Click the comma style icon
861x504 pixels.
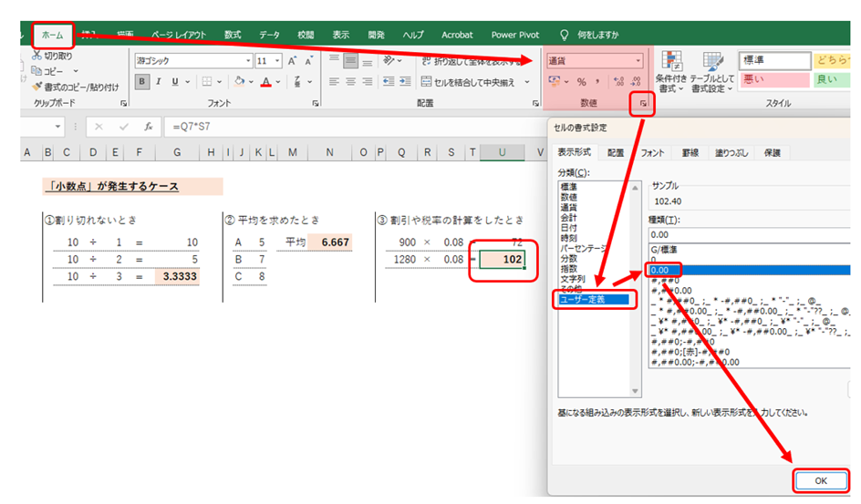pos(597,82)
